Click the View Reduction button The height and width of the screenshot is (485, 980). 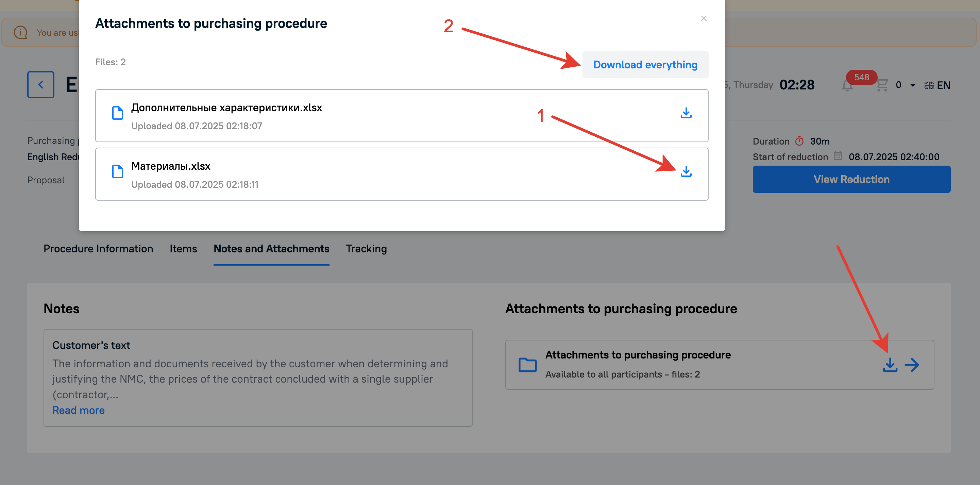point(851,179)
